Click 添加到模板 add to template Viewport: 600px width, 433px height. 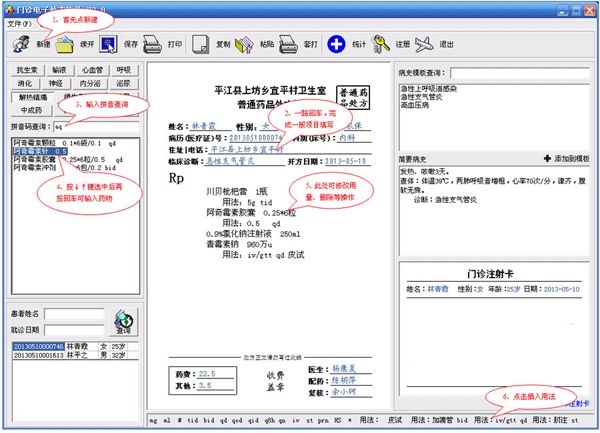point(567,158)
